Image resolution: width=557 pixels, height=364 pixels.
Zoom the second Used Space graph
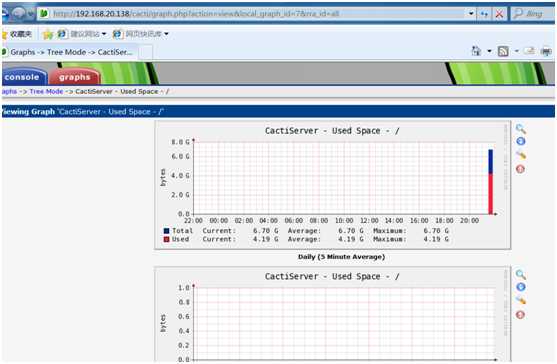click(521, 274)
